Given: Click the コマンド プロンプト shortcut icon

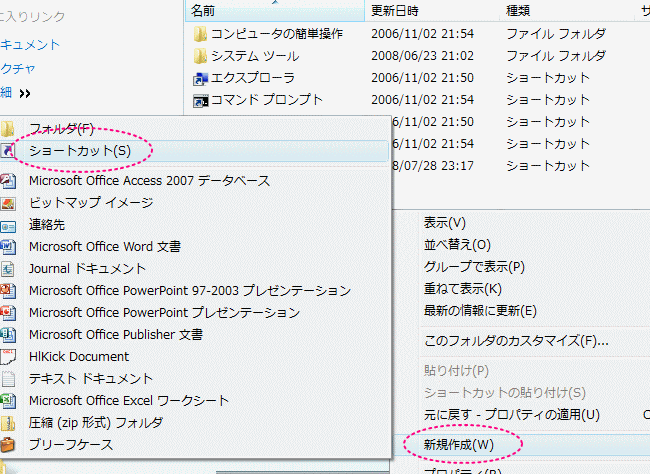Looking at the screenshot, I should click(200, 100).
